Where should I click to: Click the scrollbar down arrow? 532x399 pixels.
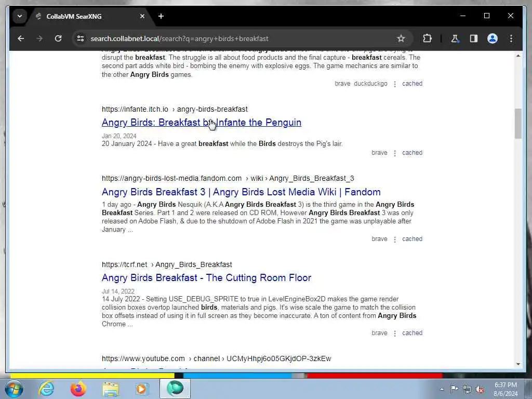(518, 364)
